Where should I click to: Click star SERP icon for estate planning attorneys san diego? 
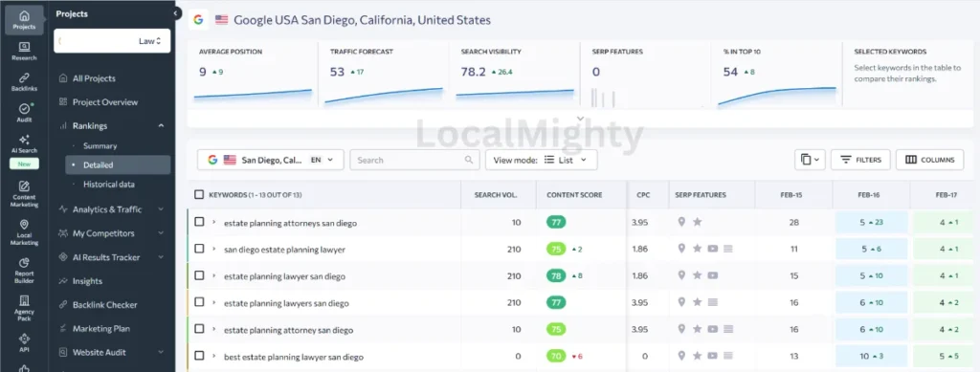coord(697,222)
